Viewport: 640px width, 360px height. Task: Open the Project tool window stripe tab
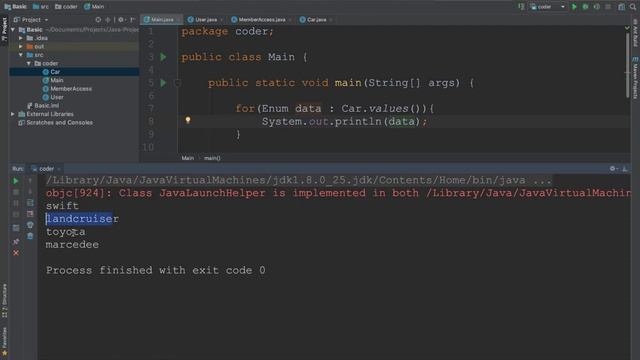[4, 29]
